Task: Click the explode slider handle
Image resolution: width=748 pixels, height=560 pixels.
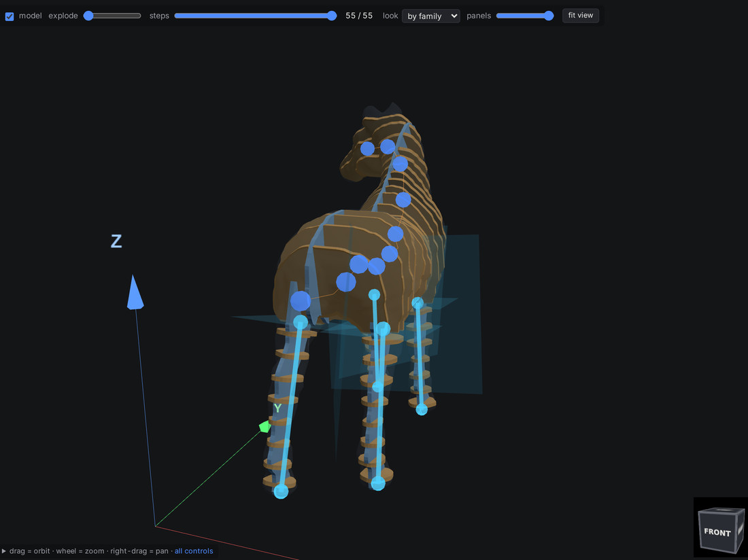Action: pyautogui.click(x=88, y=16)
